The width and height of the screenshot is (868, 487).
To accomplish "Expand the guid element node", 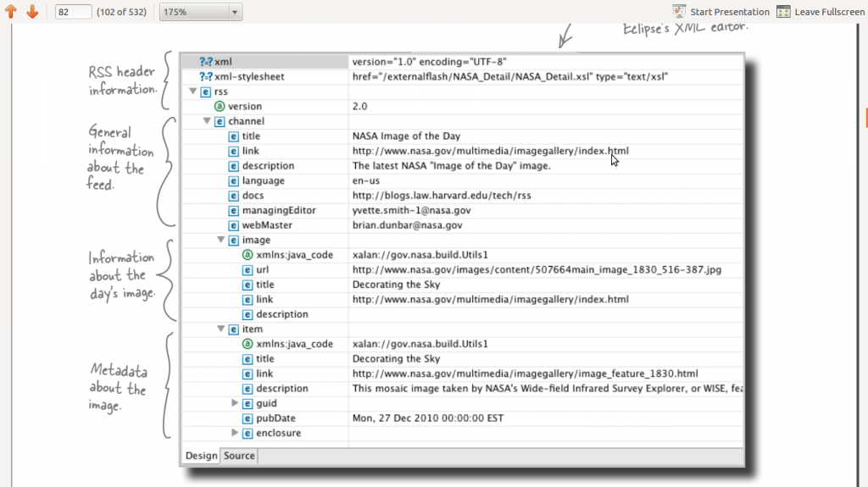I will point(234,403).
